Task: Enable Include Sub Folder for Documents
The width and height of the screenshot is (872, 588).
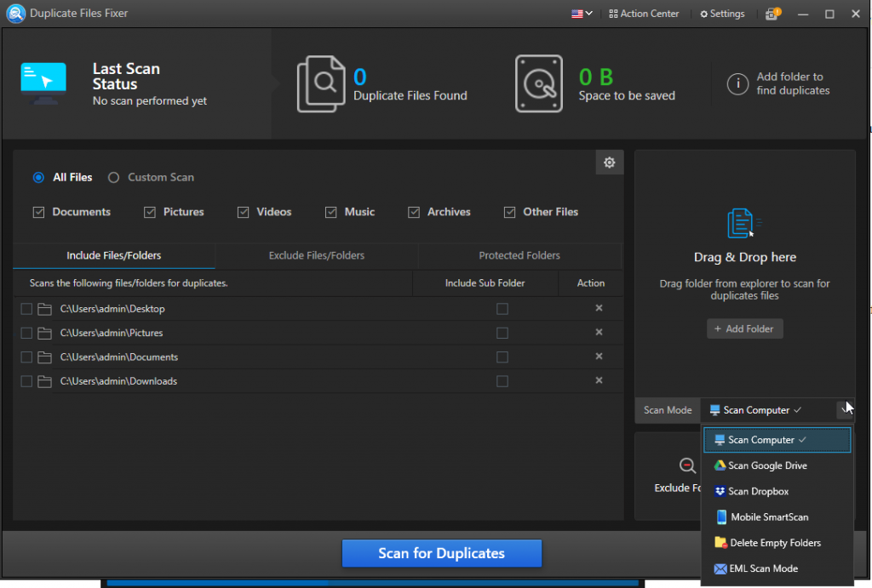Action: pyautogui.click(x=502, y=357)
